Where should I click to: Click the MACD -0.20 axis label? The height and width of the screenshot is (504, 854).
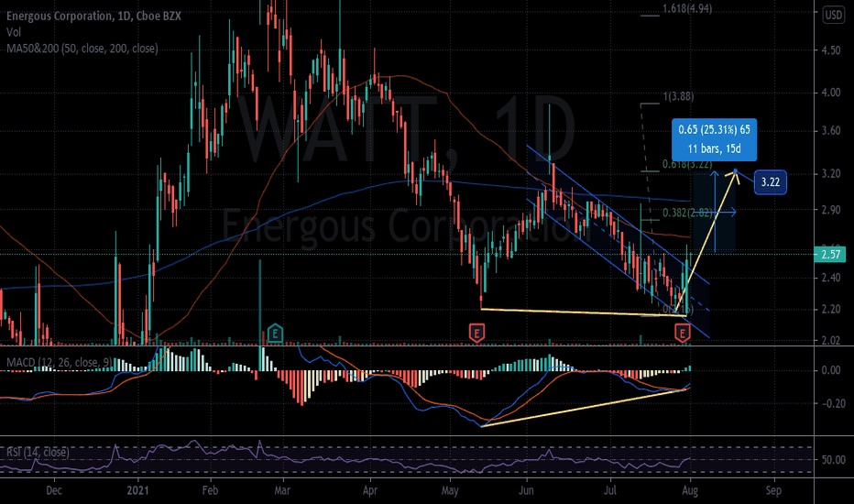point(831,404)
